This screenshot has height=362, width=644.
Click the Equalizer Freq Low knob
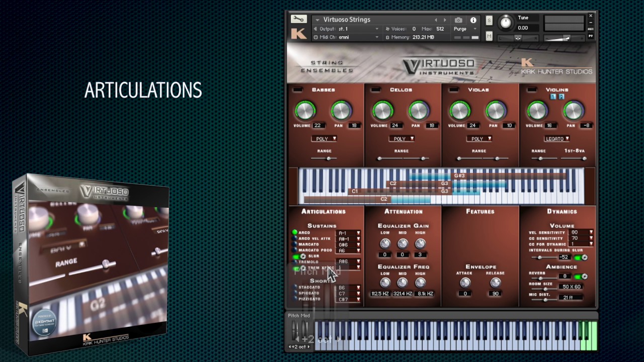384,283
